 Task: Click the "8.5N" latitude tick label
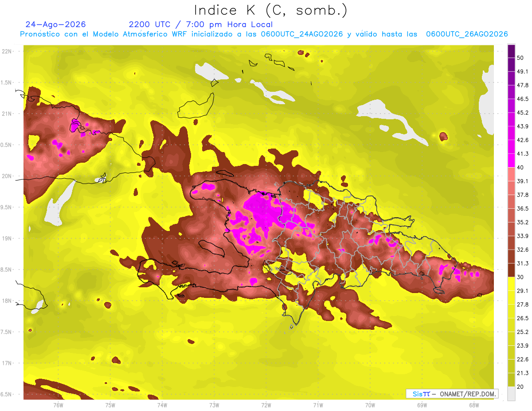point(7,270)
